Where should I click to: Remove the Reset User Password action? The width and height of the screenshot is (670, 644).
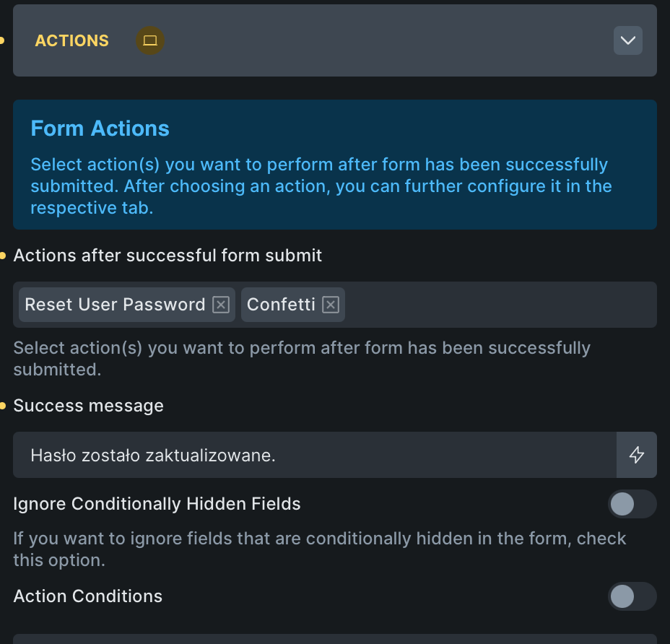(x=221, y=305)
